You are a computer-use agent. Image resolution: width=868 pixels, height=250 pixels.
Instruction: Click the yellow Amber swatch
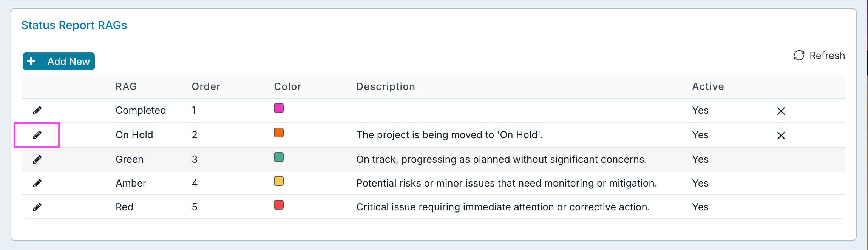click(x=279, y=181)
